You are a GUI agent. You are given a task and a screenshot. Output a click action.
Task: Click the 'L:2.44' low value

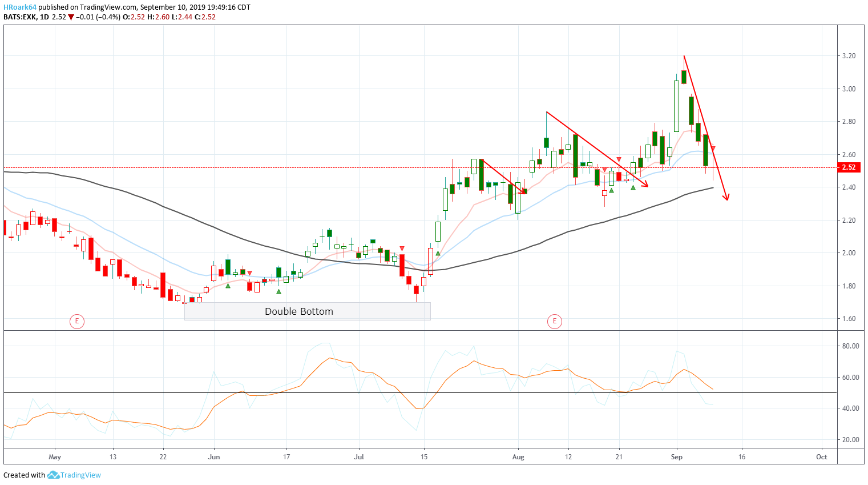click(182, 17)
